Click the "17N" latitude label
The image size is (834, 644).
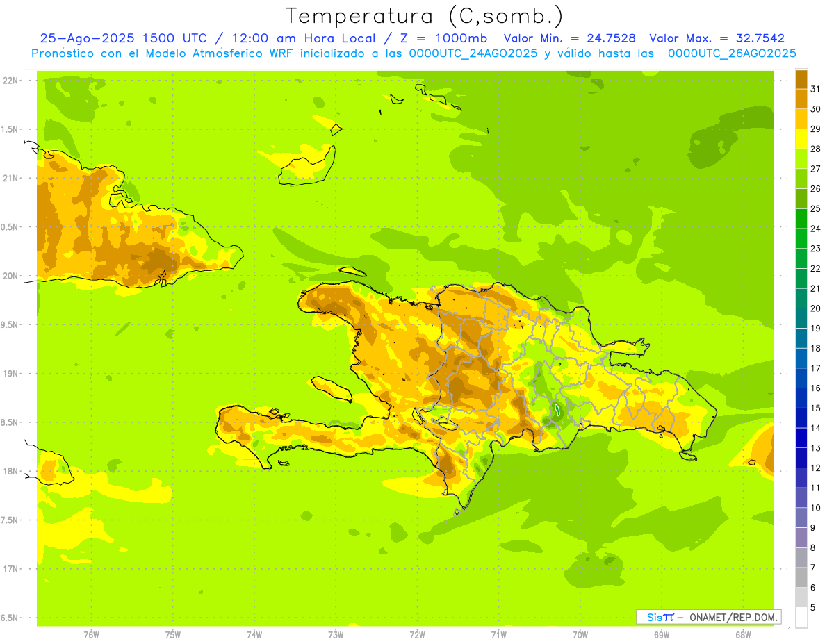coord(11,569)
